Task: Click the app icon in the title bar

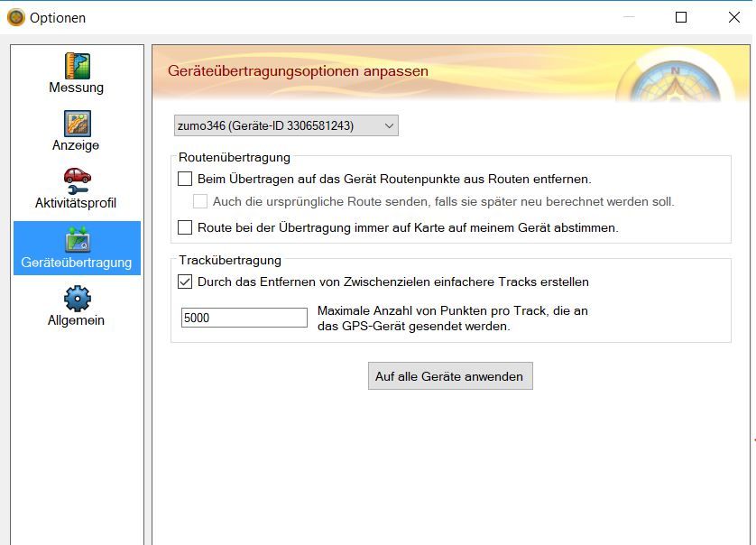Action: 15,17
